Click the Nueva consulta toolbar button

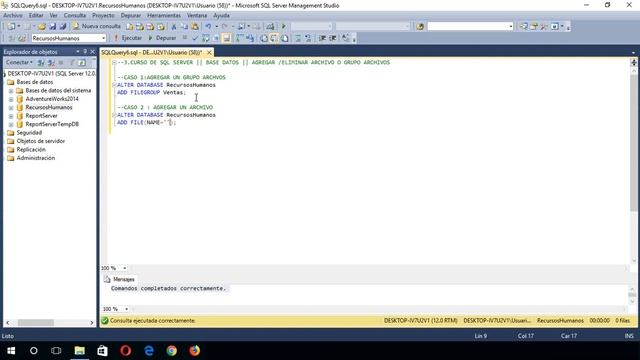97,26
